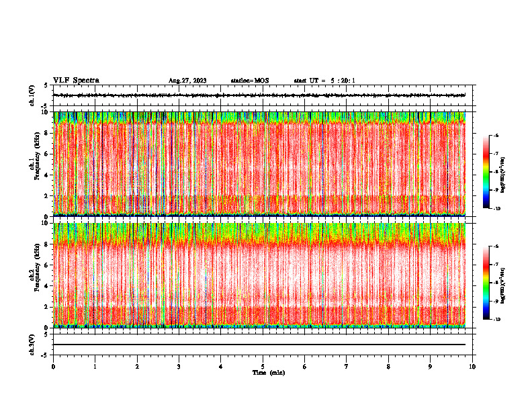
Task: Click time axis tick label '5'
Action: click(263, 367)
